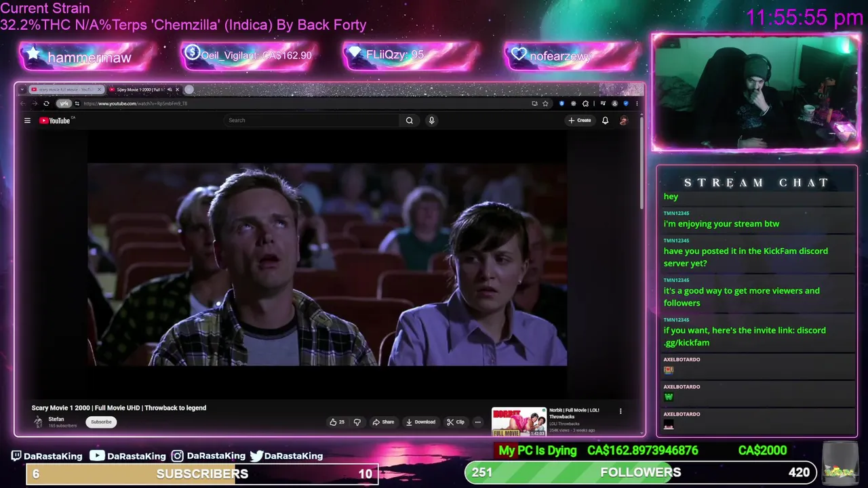Bookmark this page with the star icon

[x=545, y=104]
